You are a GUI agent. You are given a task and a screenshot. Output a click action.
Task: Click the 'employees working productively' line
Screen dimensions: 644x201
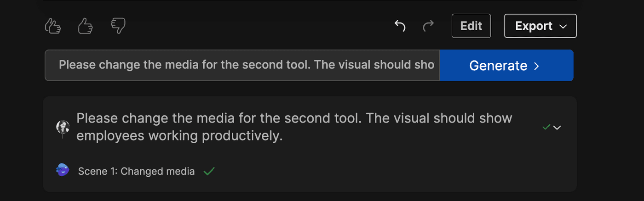pyautogui.click(x=179, y=136)
